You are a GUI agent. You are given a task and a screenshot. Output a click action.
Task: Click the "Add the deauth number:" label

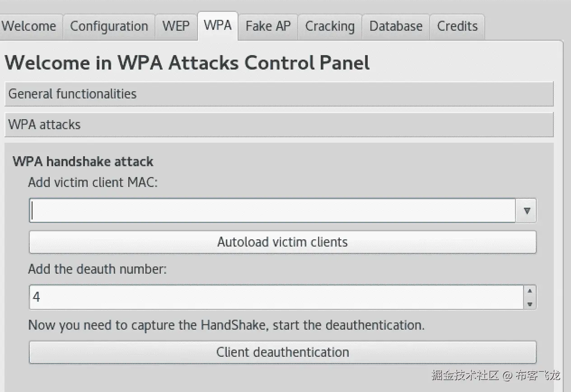pyautogui.click(x=97, y=269)
